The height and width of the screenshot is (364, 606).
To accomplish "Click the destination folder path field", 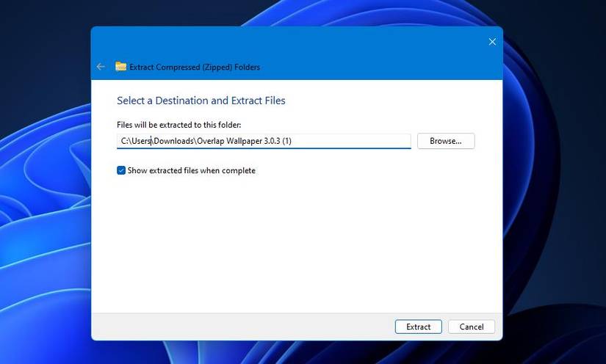I will pos(264,141).
